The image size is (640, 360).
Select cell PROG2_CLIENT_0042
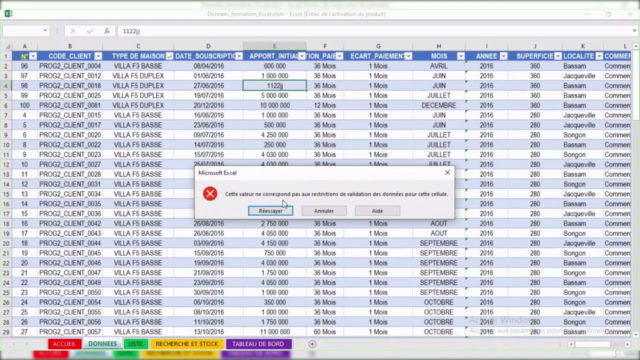(70, 224)
